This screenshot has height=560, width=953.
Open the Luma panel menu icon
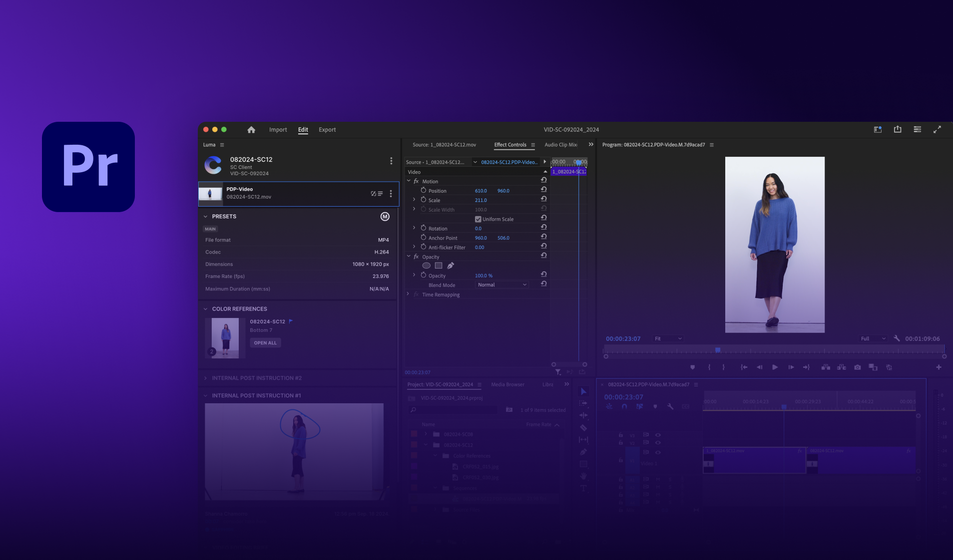coord(222,145)
